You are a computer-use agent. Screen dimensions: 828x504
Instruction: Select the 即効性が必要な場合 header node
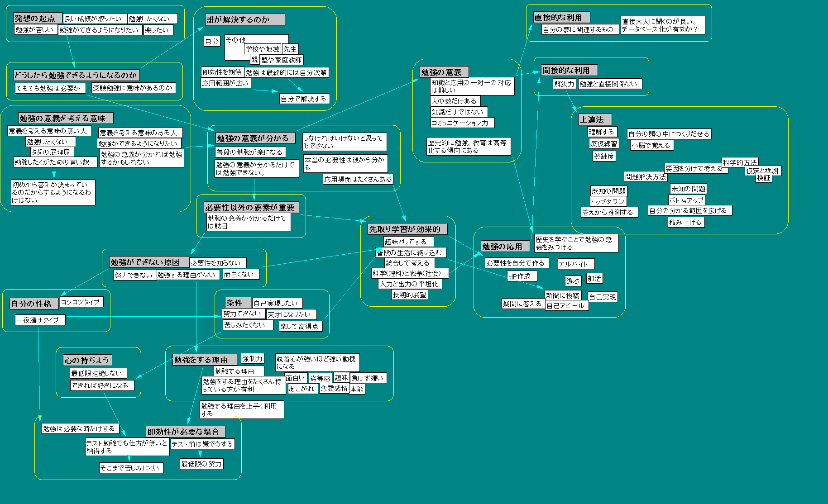[x=185, y=432]
